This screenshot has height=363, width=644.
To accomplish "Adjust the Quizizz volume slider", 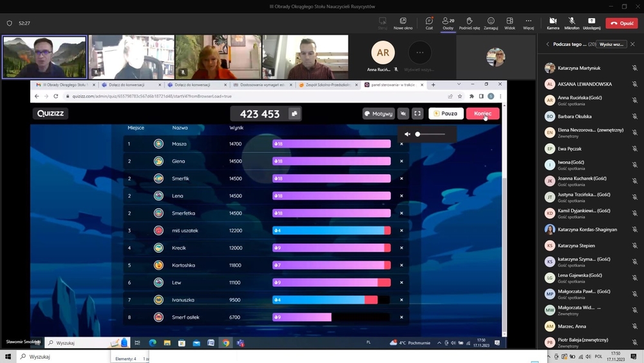I will (x=430, y=134).
